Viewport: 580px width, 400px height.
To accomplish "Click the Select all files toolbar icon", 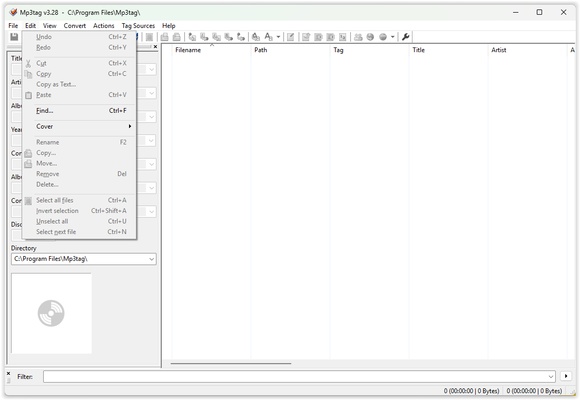I will click(x=149, y=37).
